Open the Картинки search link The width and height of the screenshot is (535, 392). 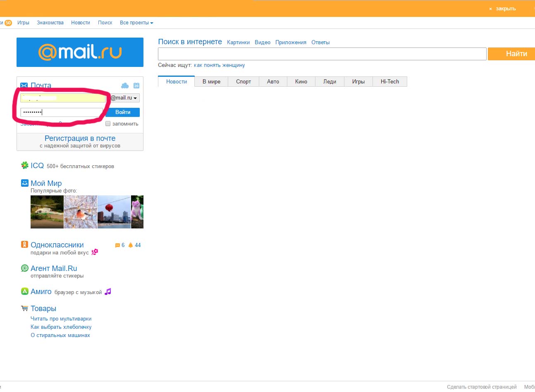(x=238, y=42)
